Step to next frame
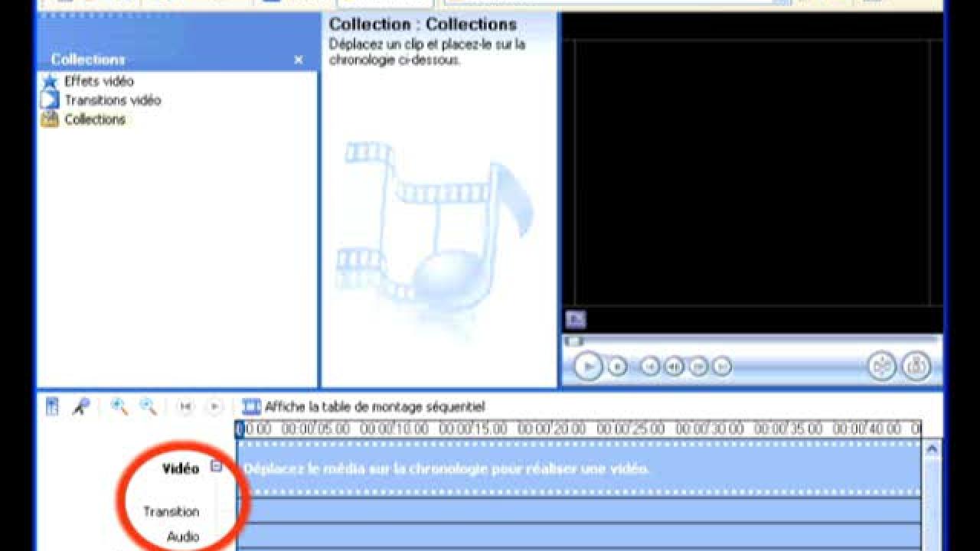The image size is (980, 551). [698, 367]
